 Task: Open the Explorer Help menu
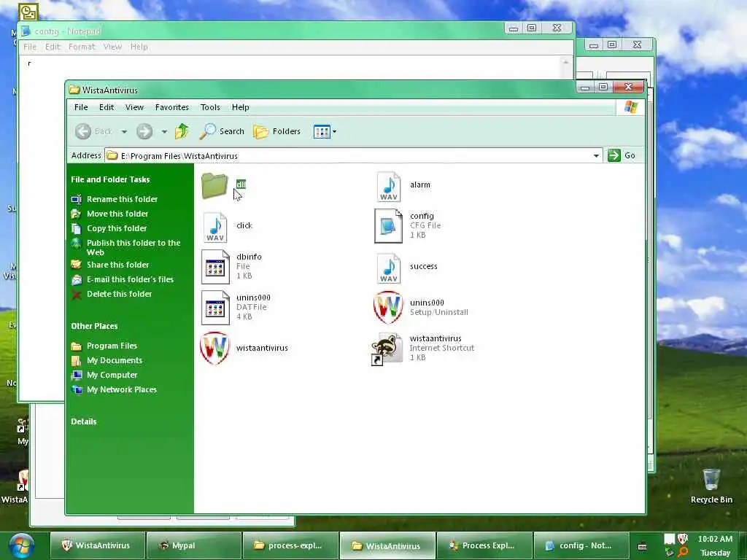(x=241, y=107)
